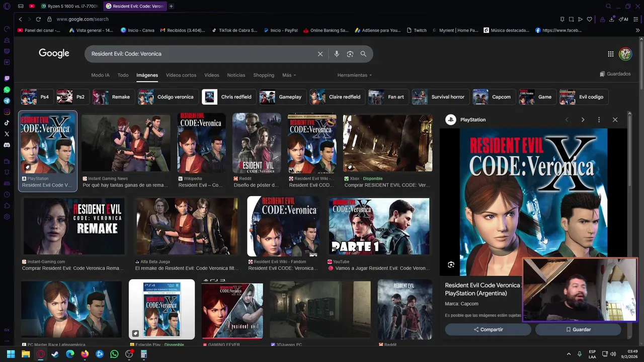Reload the page with the refresh icon
The image size is (644, 362).
(x=38, y=19)
